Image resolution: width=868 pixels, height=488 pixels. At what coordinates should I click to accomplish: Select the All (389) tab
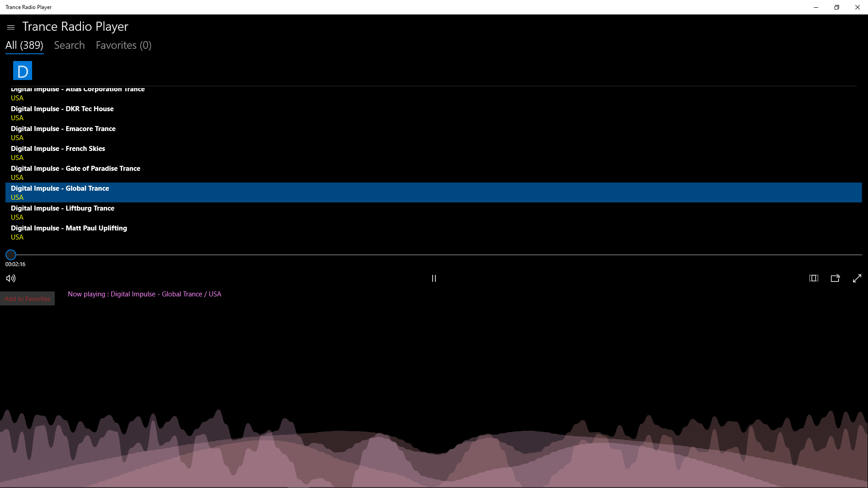tap(24, 45)
